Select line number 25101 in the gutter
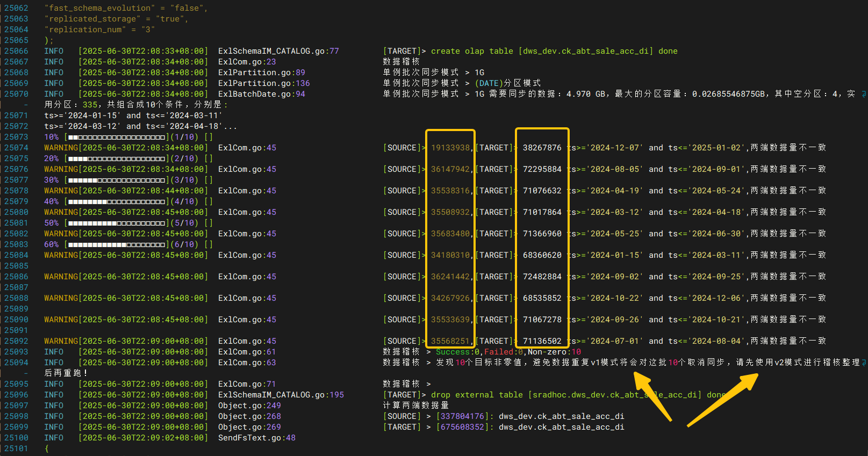This screenshot has height=456, width=868. pyautogui.click(x=16, y=448)
